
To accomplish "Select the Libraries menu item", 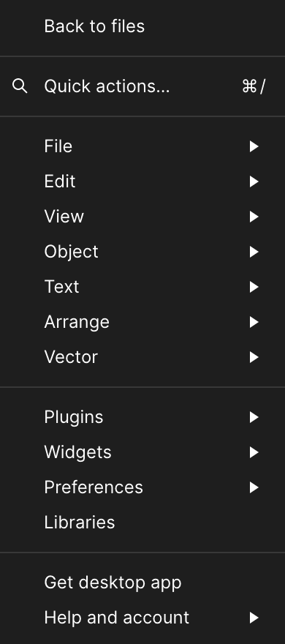I will 142,523.
